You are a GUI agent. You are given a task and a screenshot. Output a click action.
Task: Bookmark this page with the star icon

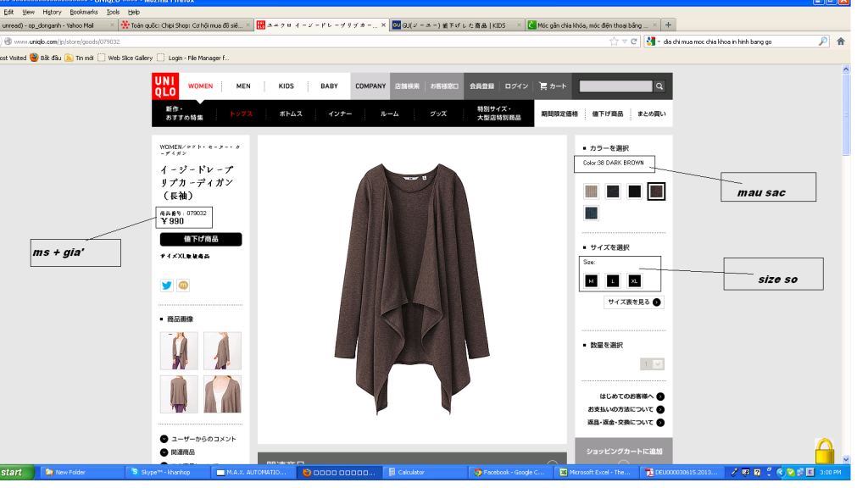coord(614,41)
